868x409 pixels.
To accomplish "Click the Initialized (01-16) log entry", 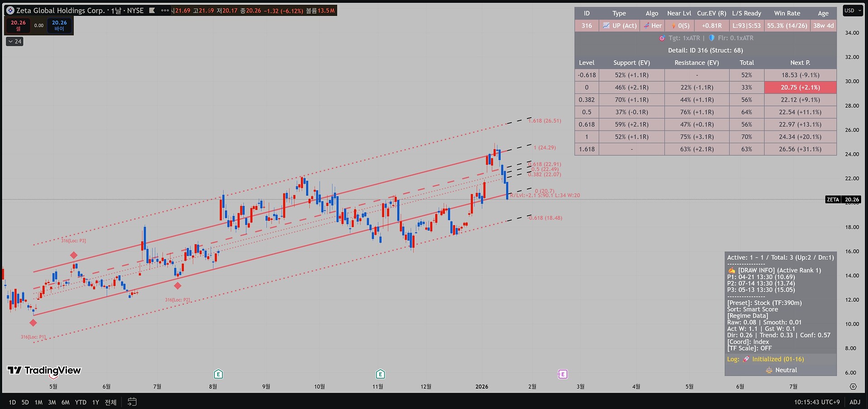I will click(778, 359).
